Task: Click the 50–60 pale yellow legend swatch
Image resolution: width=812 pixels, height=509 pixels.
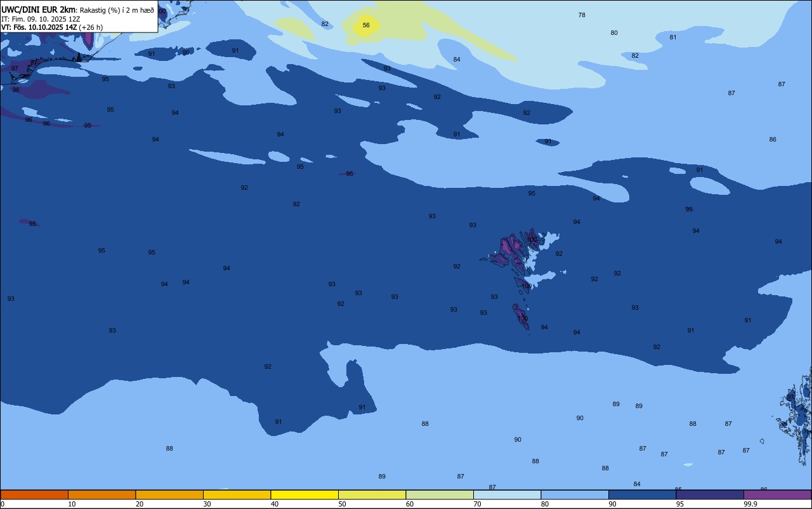Action: tap(372, 494)
